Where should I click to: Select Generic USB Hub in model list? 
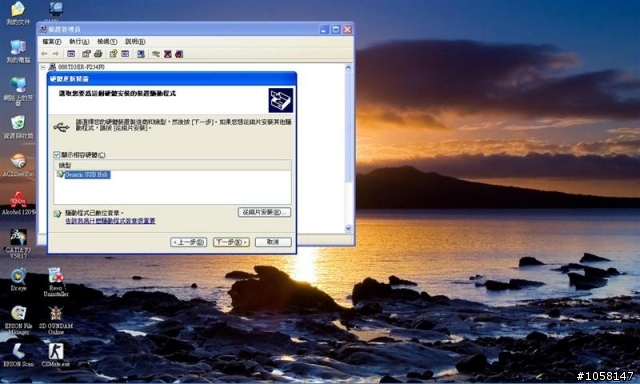[87, 175]
